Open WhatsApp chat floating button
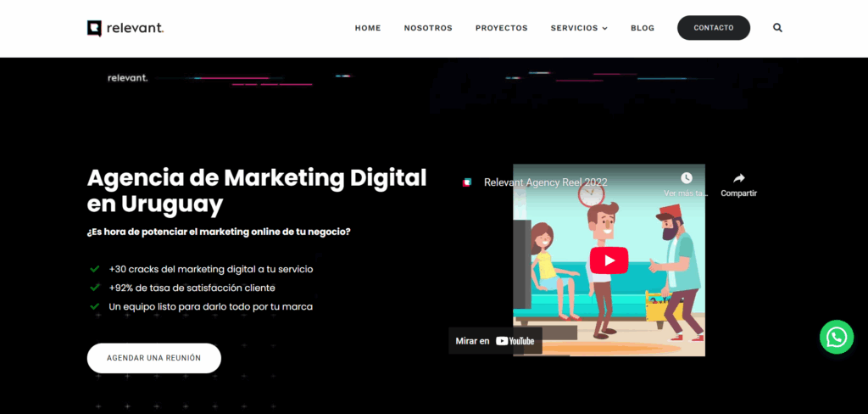Screen dimensions: 868x414 (x=837, y=337)
